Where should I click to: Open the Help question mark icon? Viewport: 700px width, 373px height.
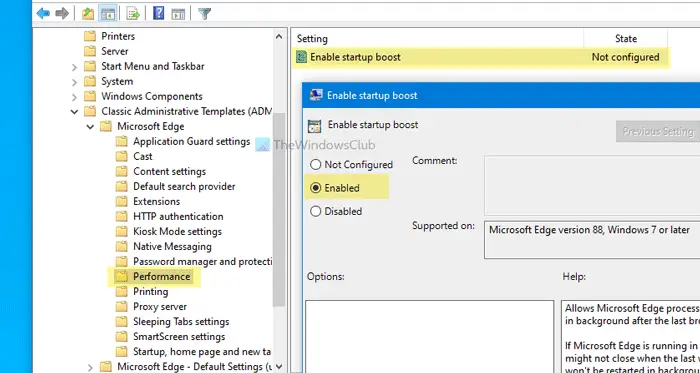point(158,13)
